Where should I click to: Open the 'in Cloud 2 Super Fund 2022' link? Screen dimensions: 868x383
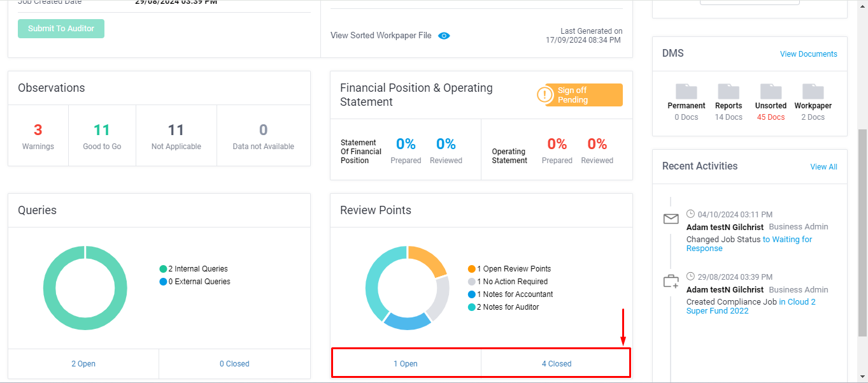pyautogui.click(x=751, y=307)
